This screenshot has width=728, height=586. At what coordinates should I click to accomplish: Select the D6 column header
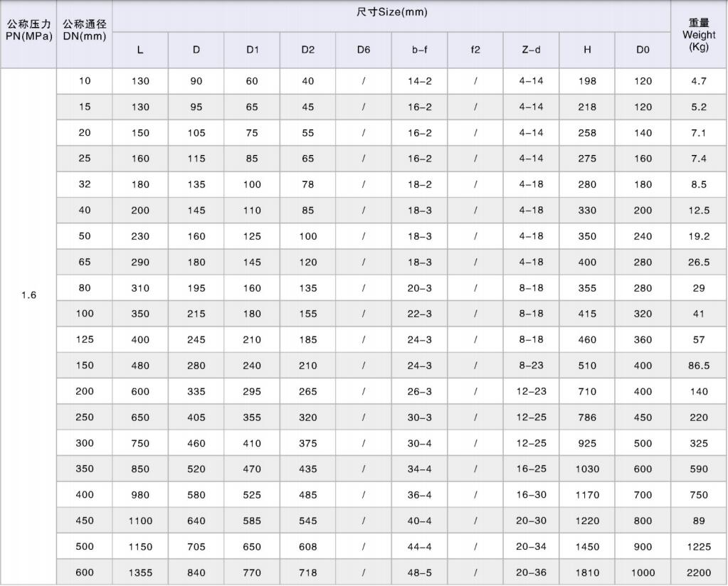point(364,50)
